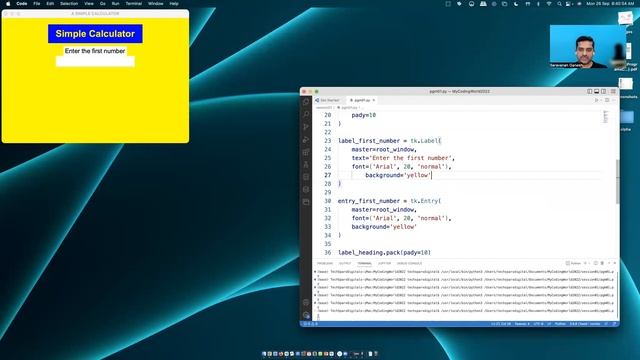This screenshot has width=640, height=360.
Task: Click the Python language mode in status bar
Action: [x=560, y=324]
